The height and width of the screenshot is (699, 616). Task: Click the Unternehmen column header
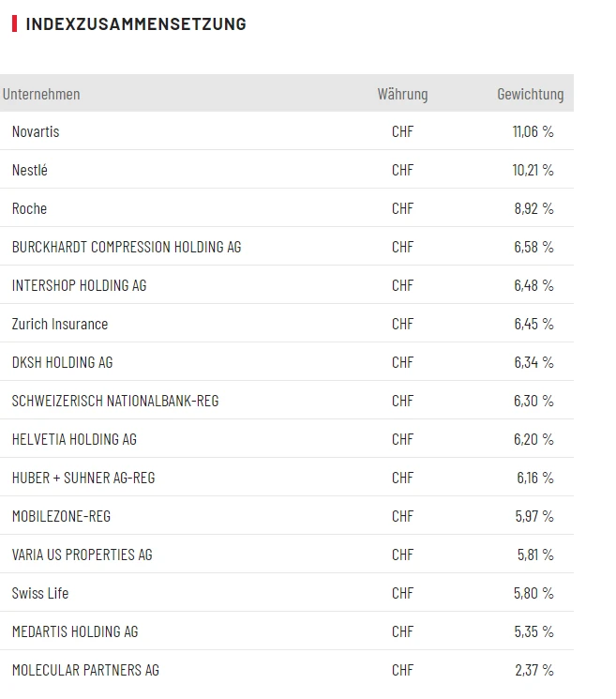pyautogui.click(x=41, y=94)
